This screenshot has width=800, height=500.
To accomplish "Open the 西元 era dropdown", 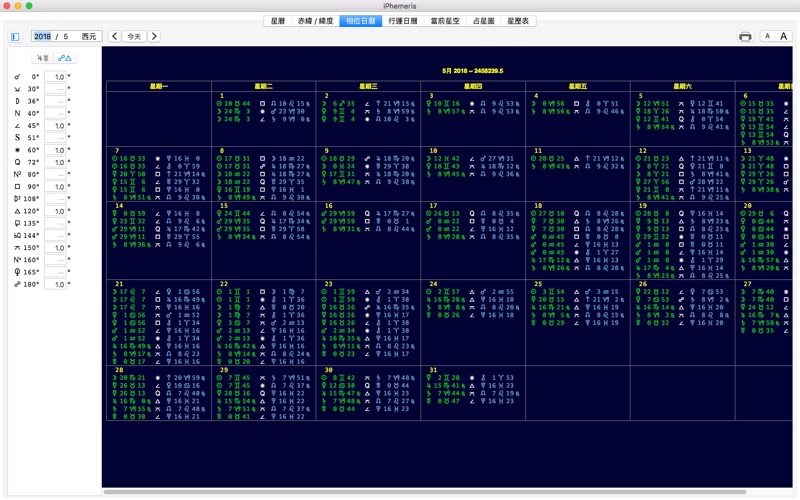I will point(89,37).
